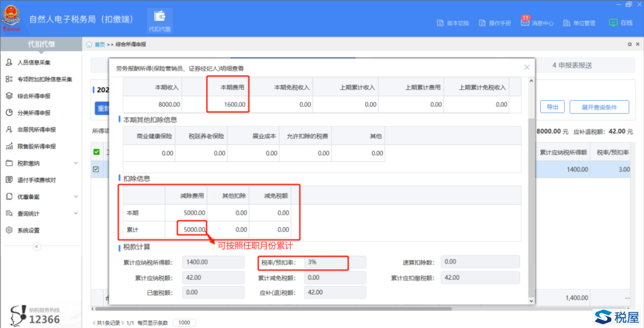Click the 代扣代缴 module icon in header
Screen dimensions: 644x328
[x=159, y=20]
